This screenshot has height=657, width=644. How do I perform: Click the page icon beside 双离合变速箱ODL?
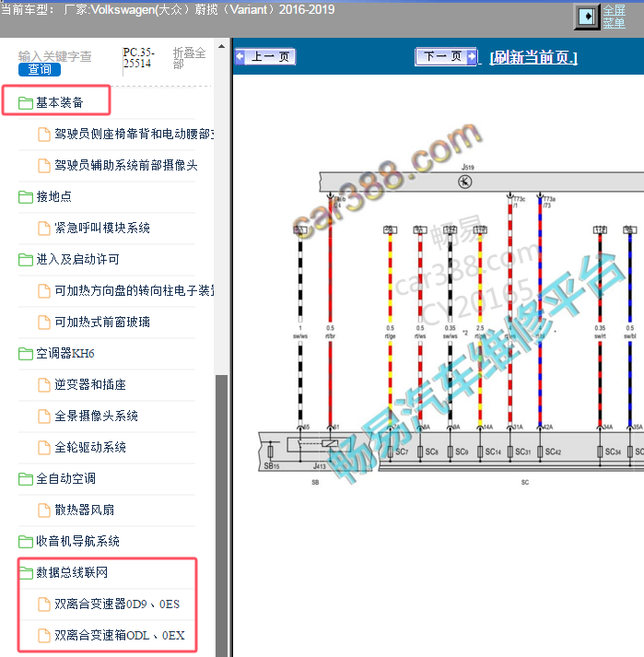44,636
